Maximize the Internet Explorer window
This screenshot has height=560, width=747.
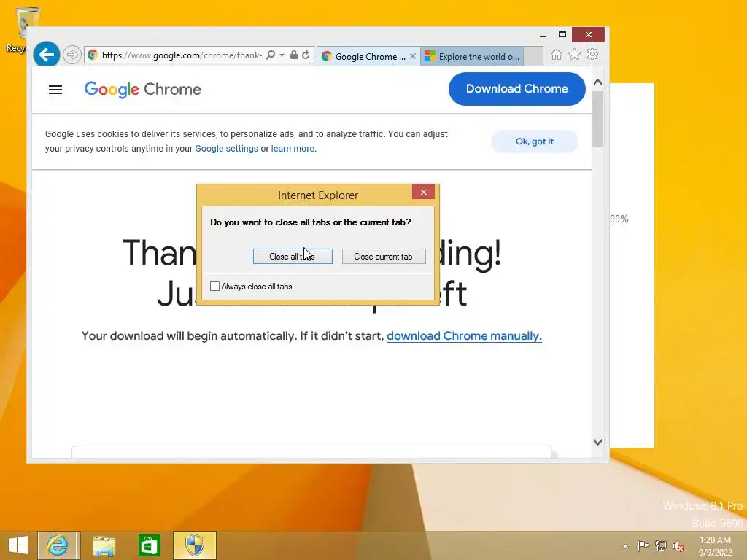(562, 35)
